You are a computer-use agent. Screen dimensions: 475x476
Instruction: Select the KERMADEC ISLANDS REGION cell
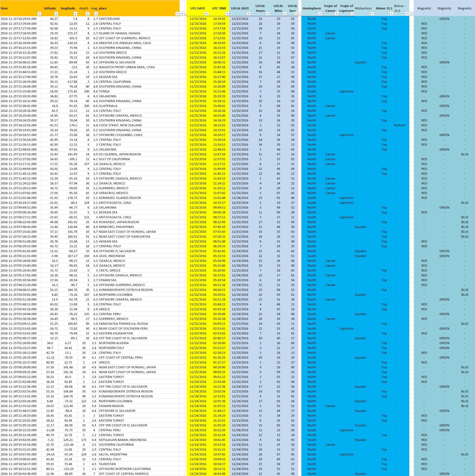(139, 198)
